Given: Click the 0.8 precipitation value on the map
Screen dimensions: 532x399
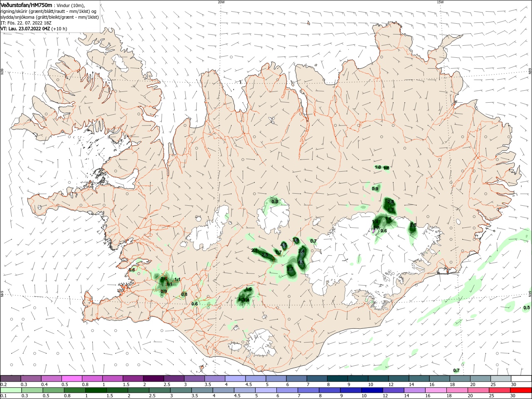Looking at the screenshot, I should coord(184,294).
